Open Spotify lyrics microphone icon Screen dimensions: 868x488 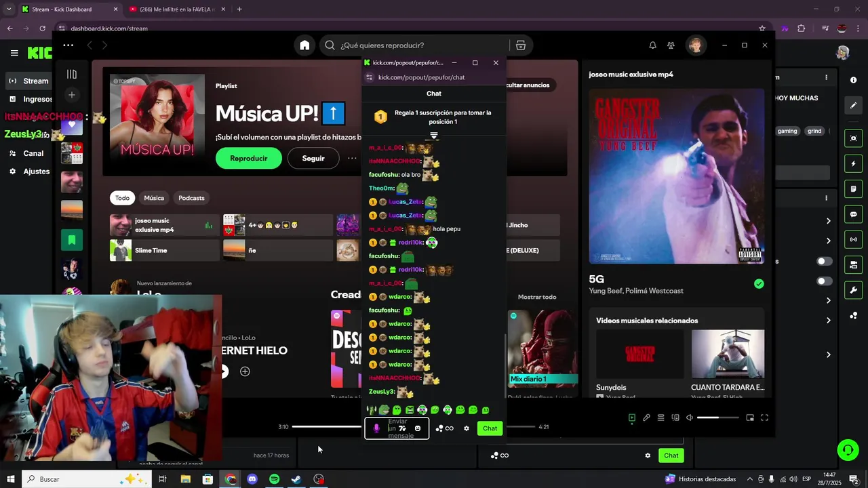point(646,418)
